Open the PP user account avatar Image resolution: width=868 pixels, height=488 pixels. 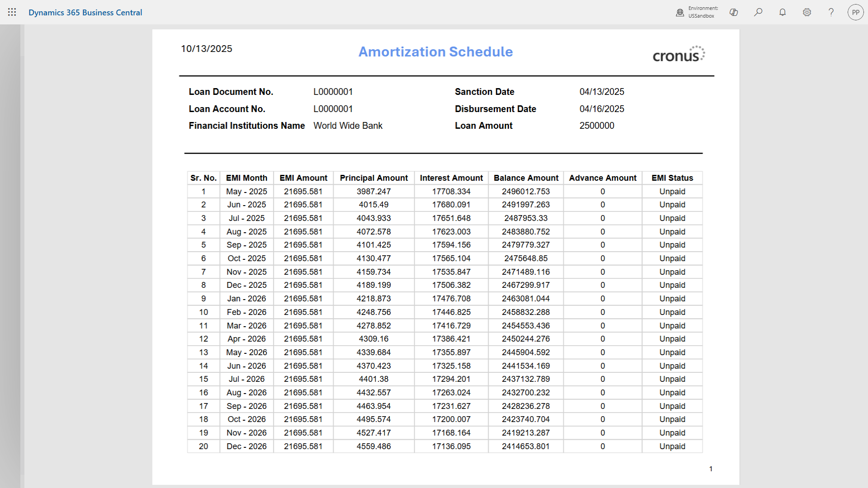click(855, 12)
